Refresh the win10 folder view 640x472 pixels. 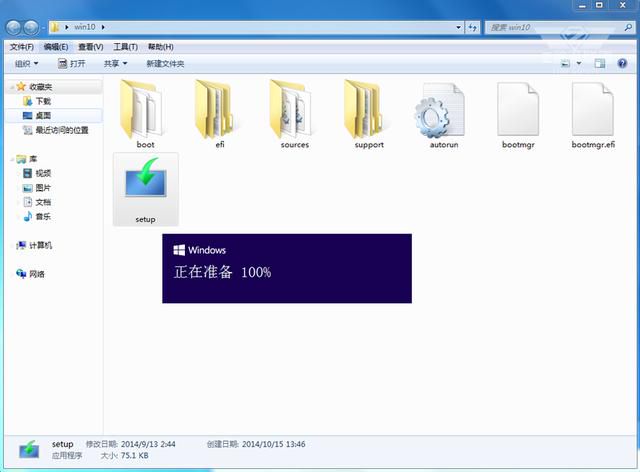pyautogui.click(x=473, y=27)
